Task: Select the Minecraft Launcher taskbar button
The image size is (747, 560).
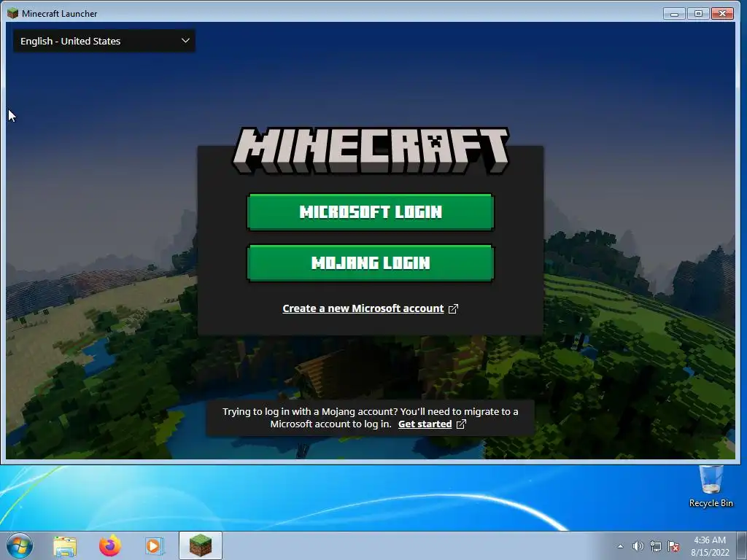Action: click(201, 545)
